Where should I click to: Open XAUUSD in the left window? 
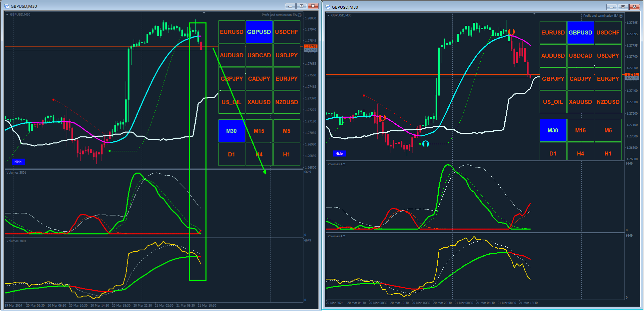[259, 102]
